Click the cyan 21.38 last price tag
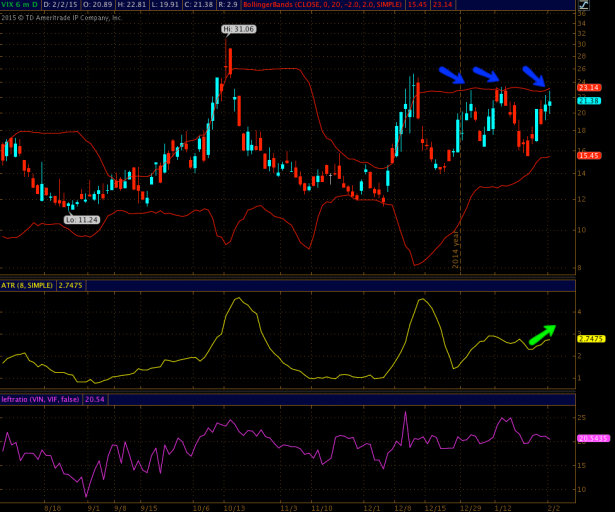 [589, 101]
